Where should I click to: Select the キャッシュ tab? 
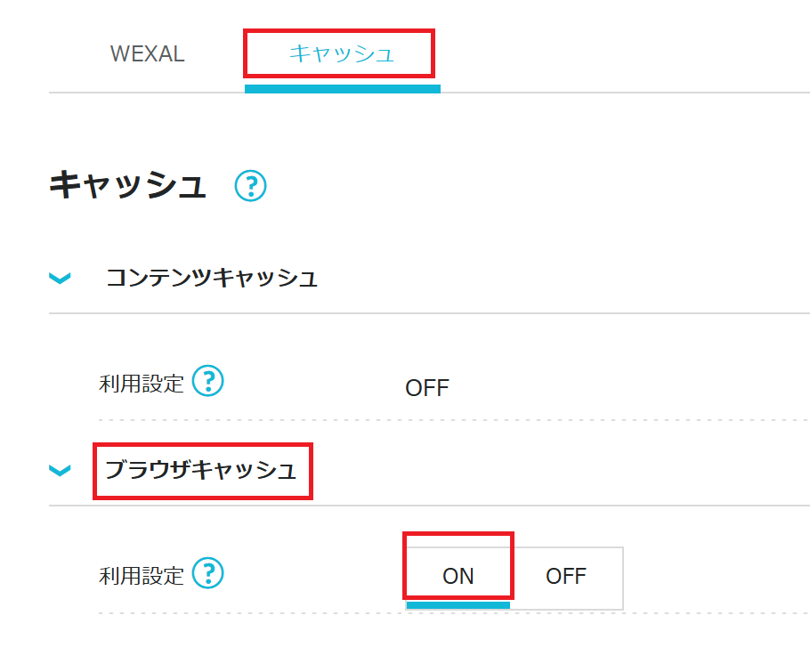pos(341,53)
